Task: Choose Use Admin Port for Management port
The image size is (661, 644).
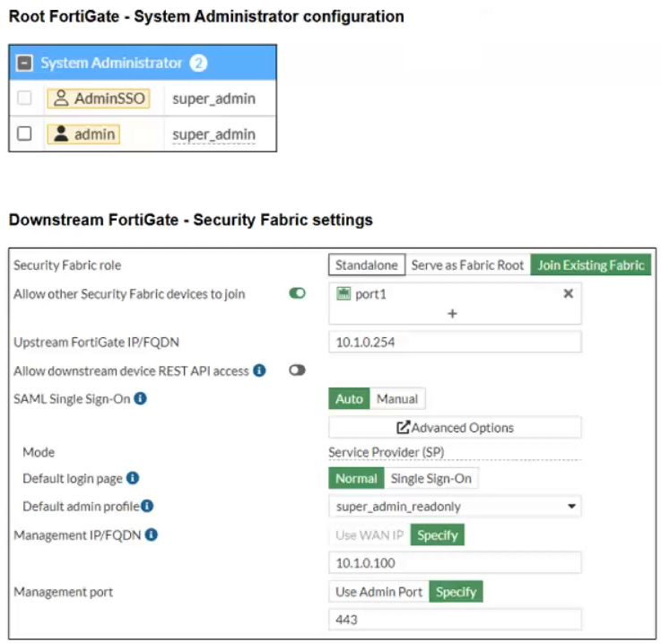Action: tap(378, 592)
